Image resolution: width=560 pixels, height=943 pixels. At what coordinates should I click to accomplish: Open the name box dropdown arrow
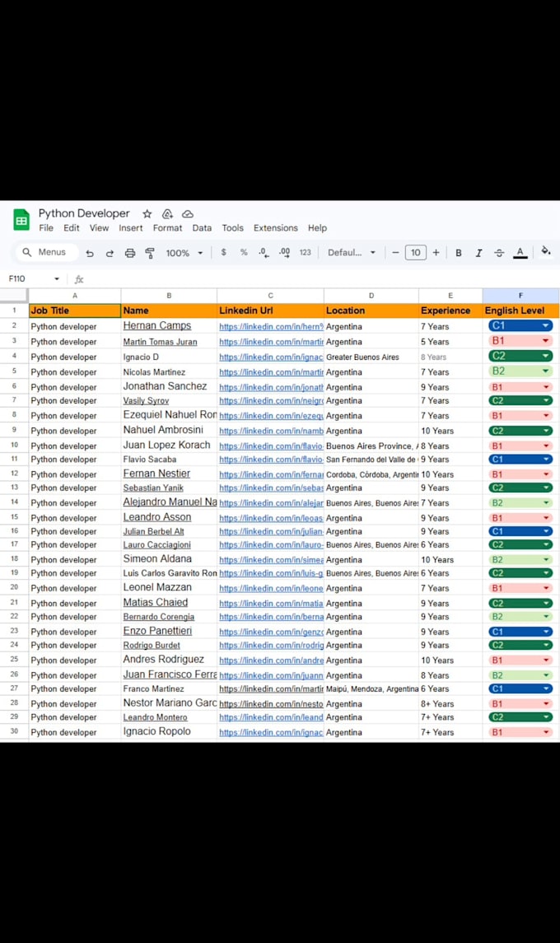57,279
